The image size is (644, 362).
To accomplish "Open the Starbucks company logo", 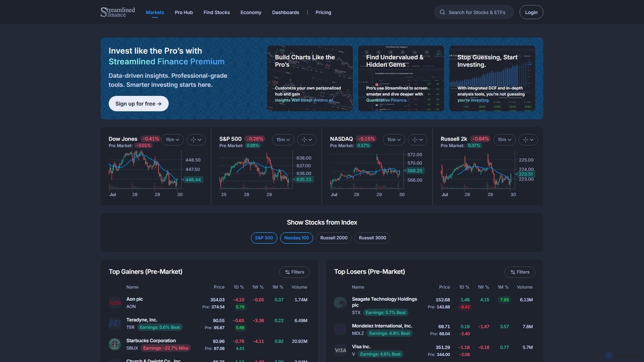I will click(115, 344).
